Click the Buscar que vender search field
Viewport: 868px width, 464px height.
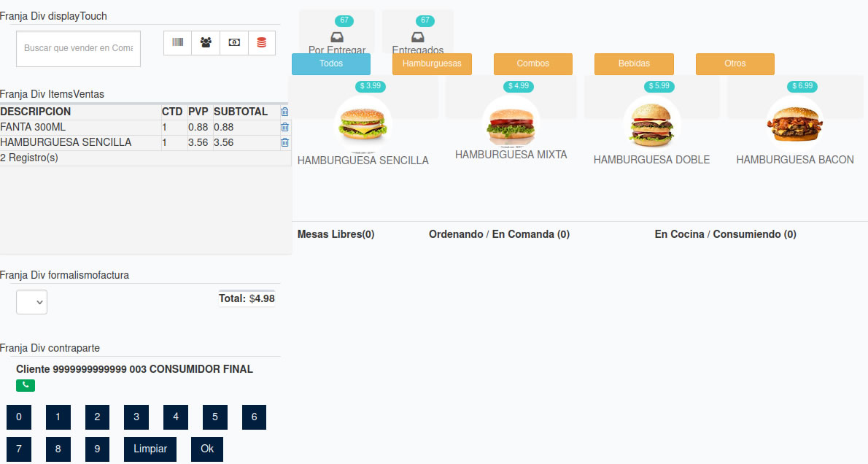point(78,48)
